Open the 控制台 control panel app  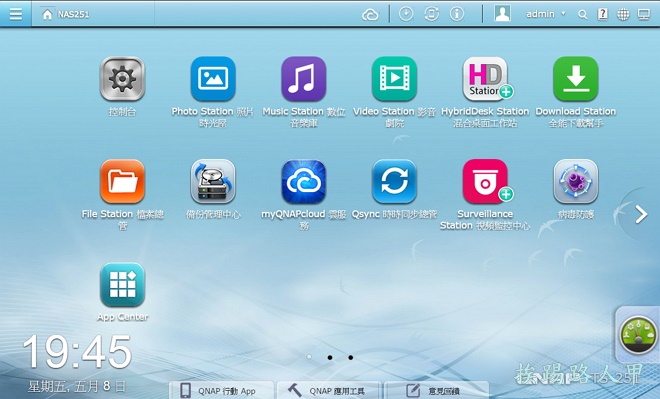point(122,79)
